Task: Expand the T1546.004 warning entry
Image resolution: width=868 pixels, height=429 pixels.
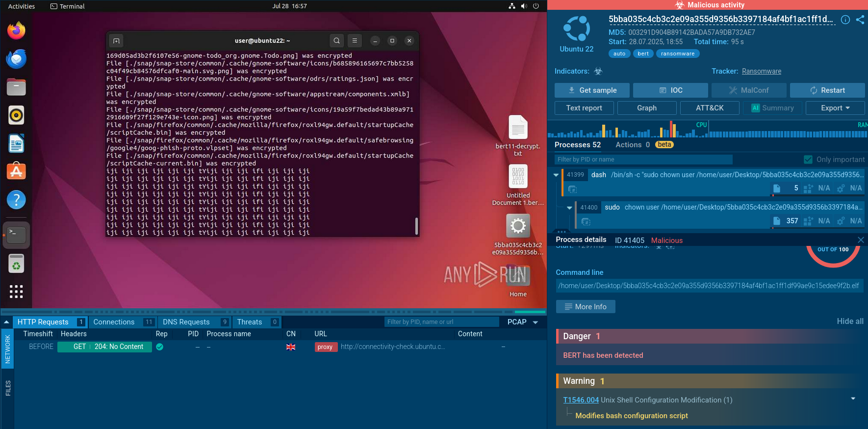Action: pyautogui.click(x=853, y=399)
